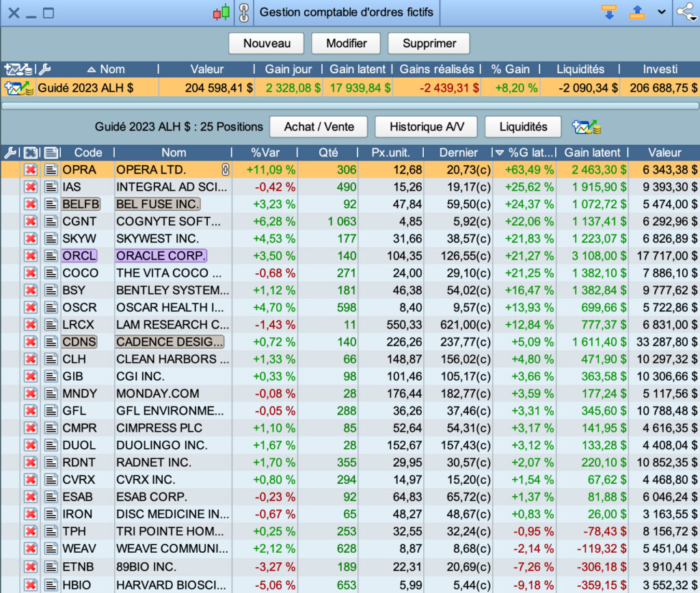This screenshot has height=593, width=700.
Task: Delete the OPRA position with red X
Action: click(x=30, y=170)
